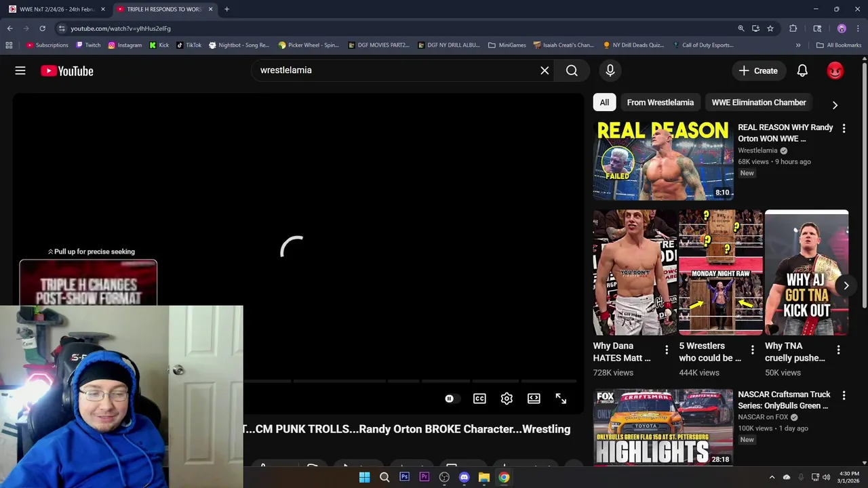Open the Subscriptions bookmark

tap(47, 45)
